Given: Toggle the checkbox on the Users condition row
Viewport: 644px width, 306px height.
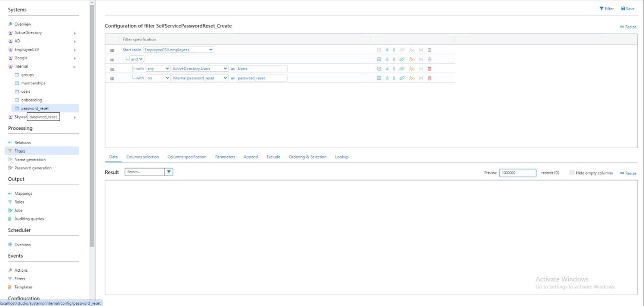Looking at the screenshot, I should 379,69.
